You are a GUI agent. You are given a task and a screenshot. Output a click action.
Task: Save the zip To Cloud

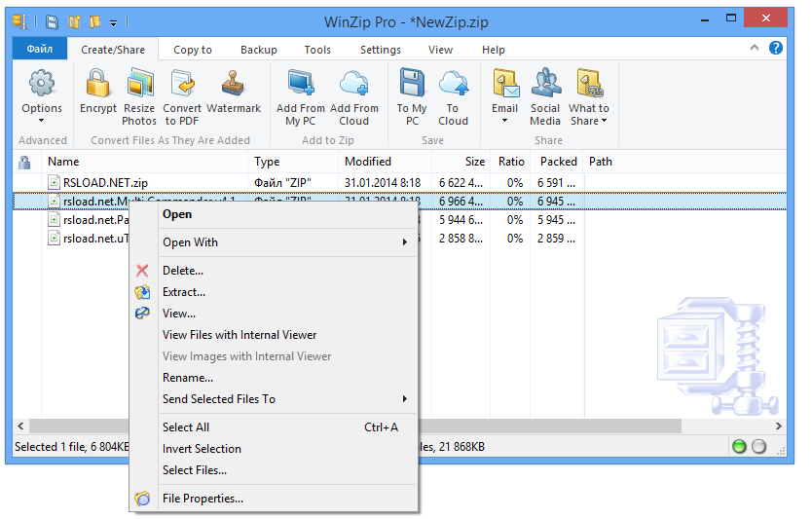tap(453, 84)
